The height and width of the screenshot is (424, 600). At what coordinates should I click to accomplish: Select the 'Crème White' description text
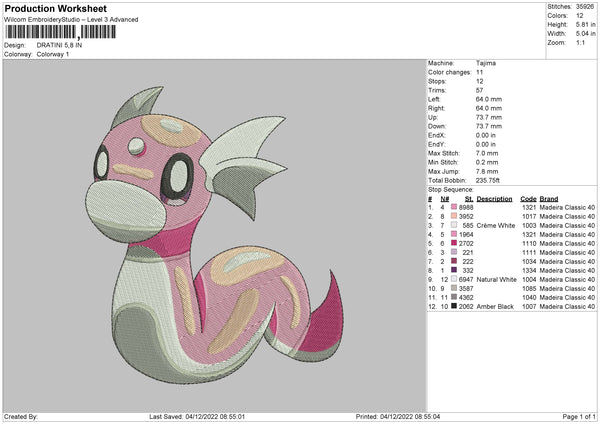(496, 225)
